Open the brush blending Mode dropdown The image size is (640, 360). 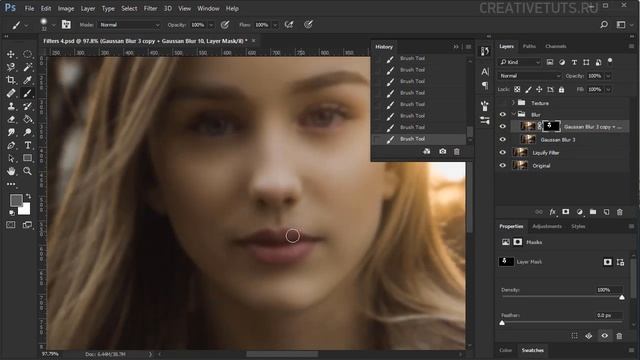(x=129, y=25)
